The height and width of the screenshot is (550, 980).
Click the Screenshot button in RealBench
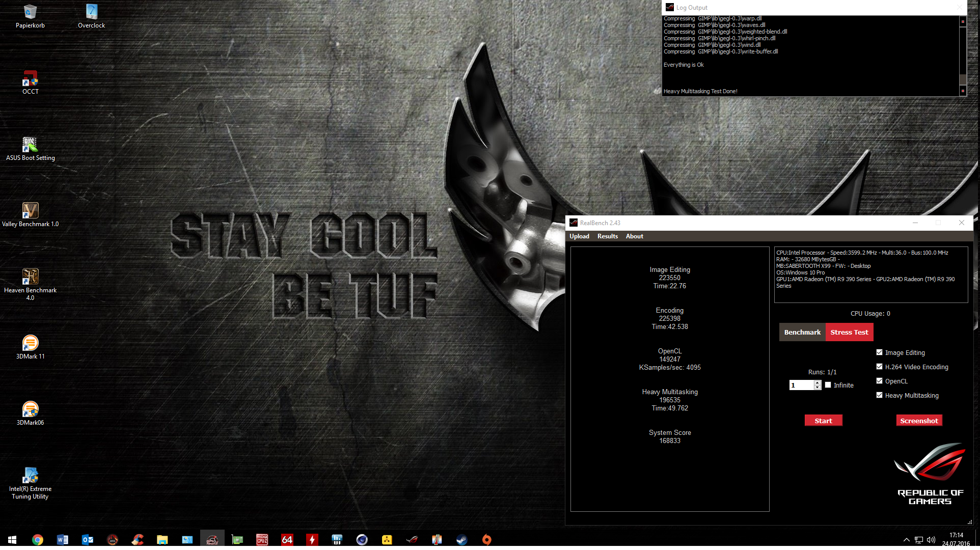(x=919, y=421)
